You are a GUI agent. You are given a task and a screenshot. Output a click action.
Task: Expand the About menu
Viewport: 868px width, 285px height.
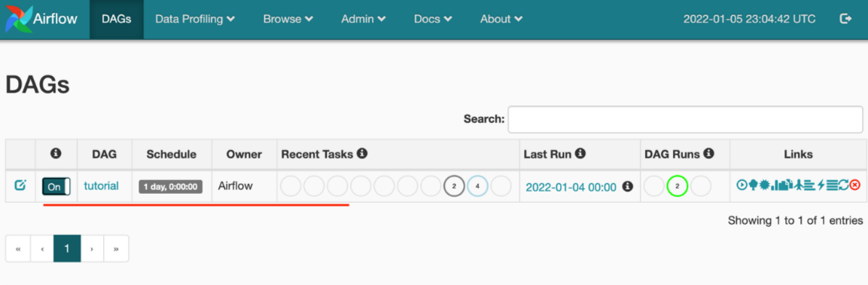point(501,19)
